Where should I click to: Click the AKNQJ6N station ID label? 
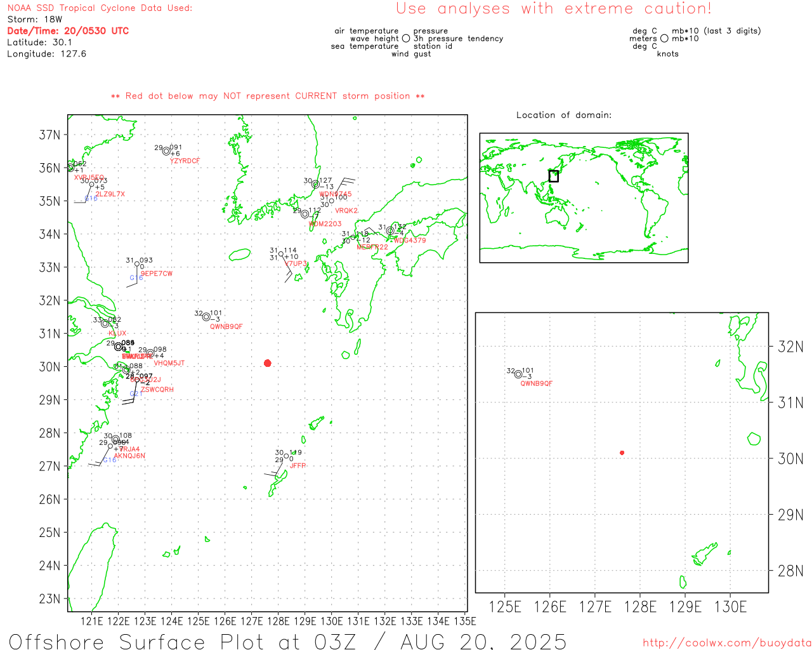click(129, 456)
